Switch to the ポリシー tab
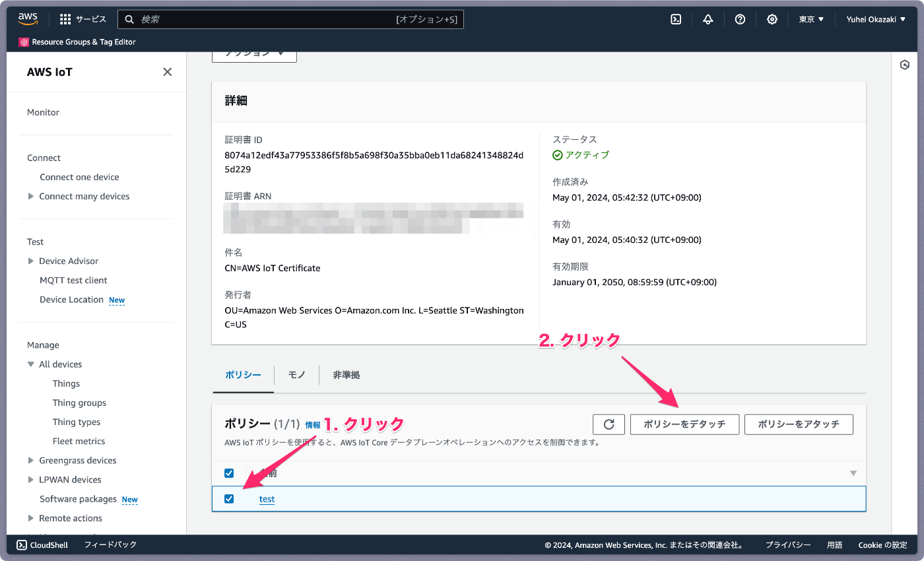This screenshot has height=561, width=924. [243, 375]
